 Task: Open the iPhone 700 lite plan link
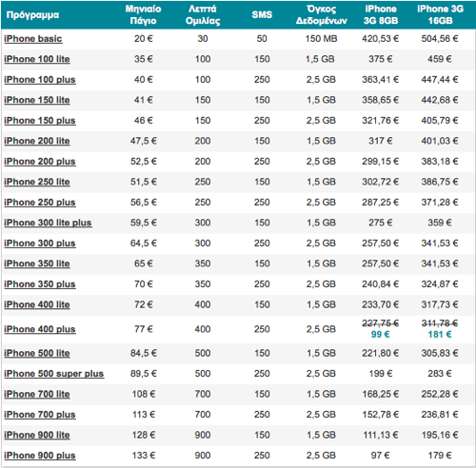pos(37,394)
